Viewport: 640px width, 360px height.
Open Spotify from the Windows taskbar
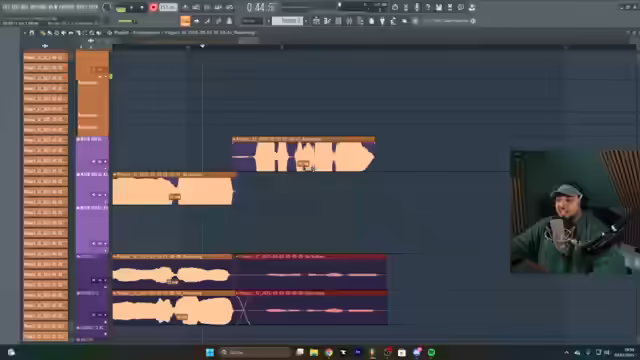pos(431,352)
